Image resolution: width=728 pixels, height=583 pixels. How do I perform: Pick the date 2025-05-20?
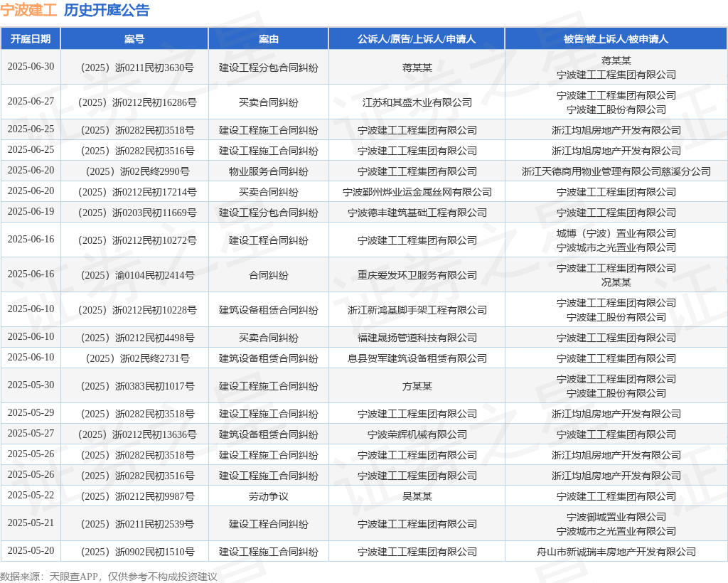[x=31, y=551]
